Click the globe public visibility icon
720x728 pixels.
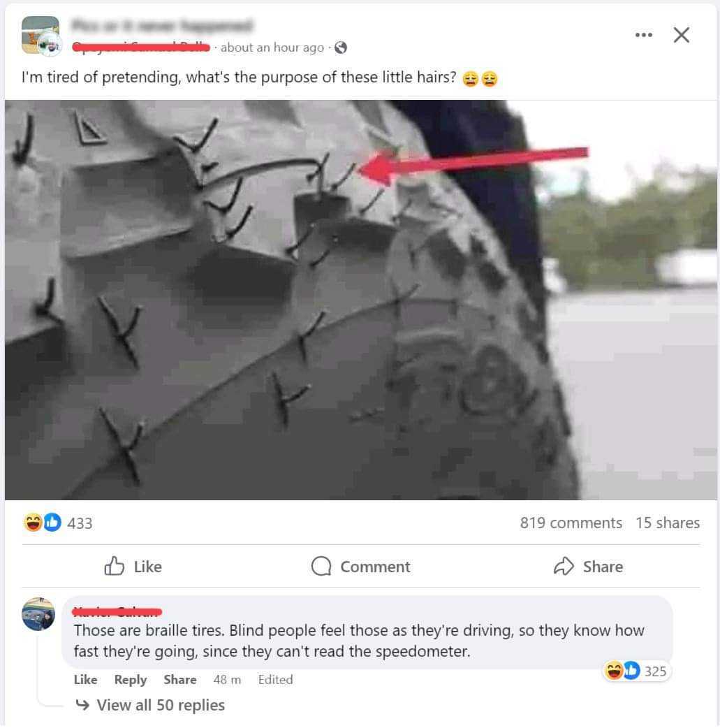(x=341, y=48)
